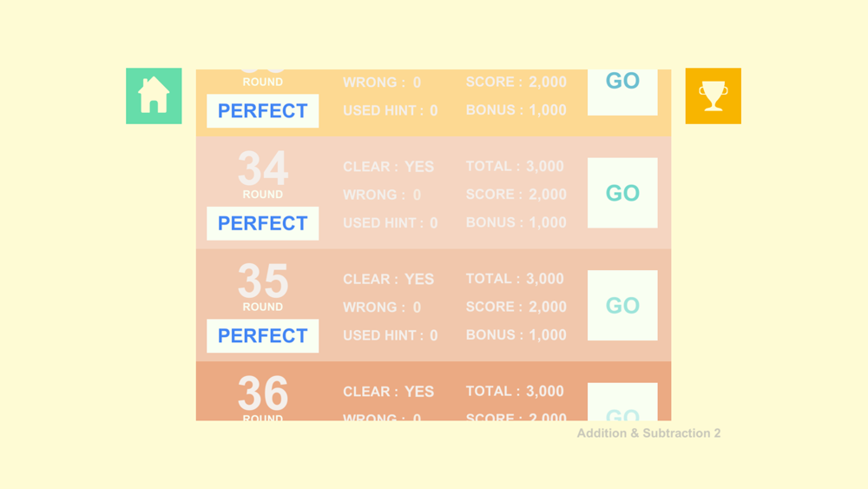Start round 35 with GO button
Viewport: 868px width, 489px height.
tap(622, 305)
